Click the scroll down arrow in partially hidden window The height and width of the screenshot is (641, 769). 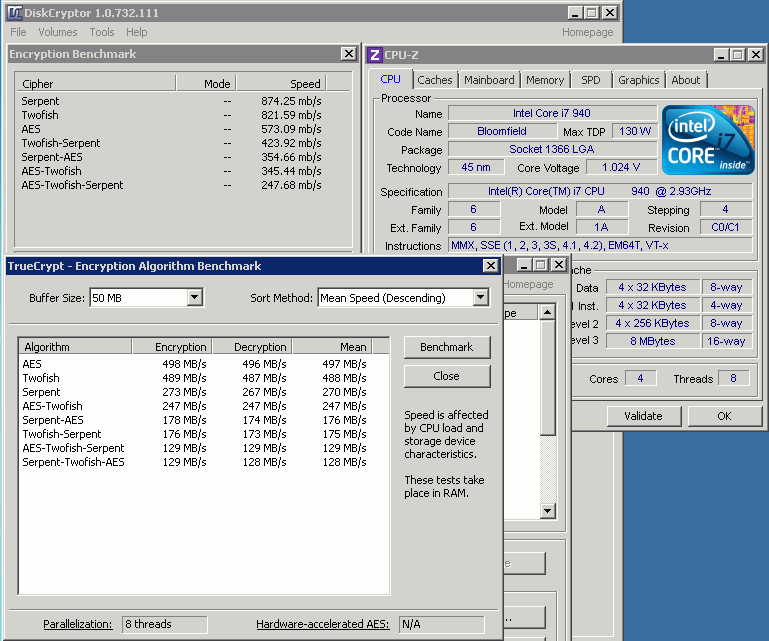click(x=547, y=511)
